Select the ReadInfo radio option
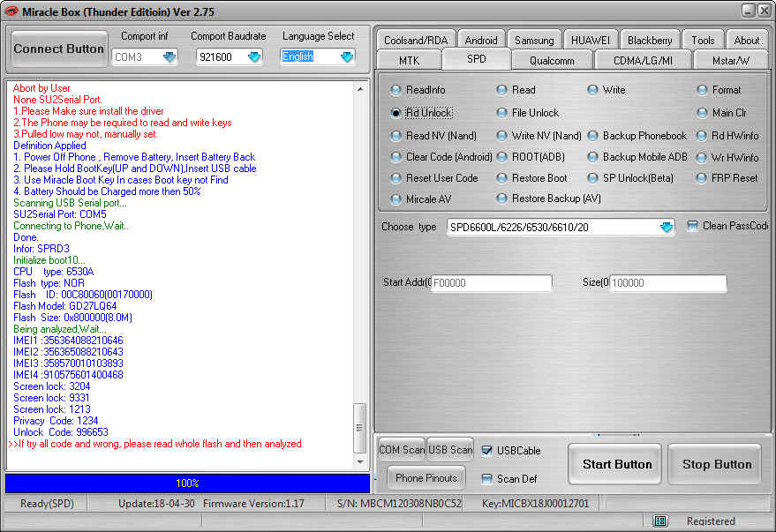Viewport: 776px width, 532px height. click(418, 90)
